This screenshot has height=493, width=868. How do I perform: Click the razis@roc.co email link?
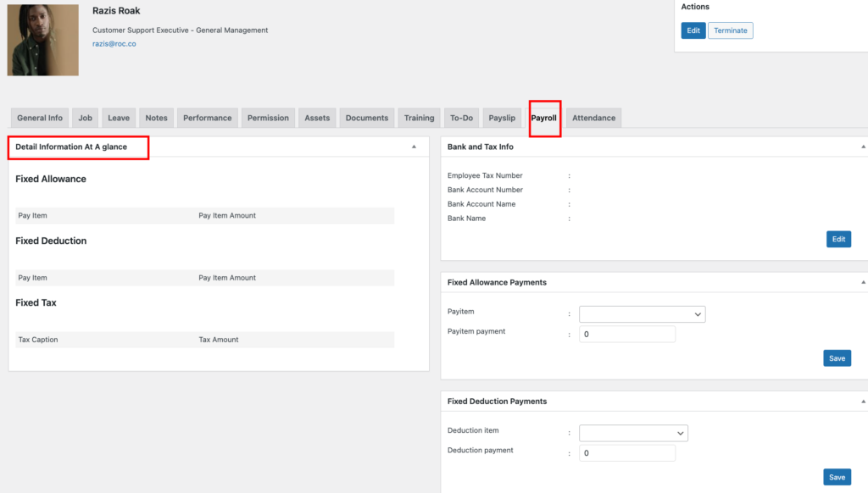pyautogui.click(x=114, y=44)
